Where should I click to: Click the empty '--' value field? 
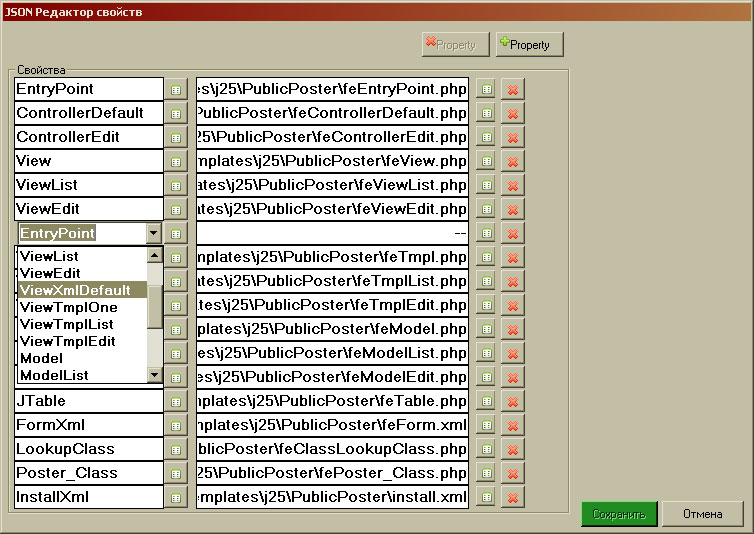coord(332,233)
